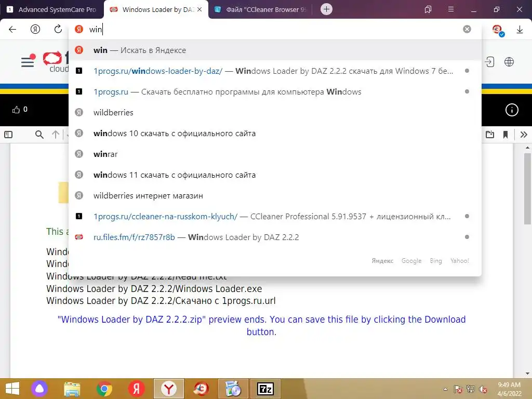
Task: Click the viewer bookmark icon
Action: (x=505, y=135)
